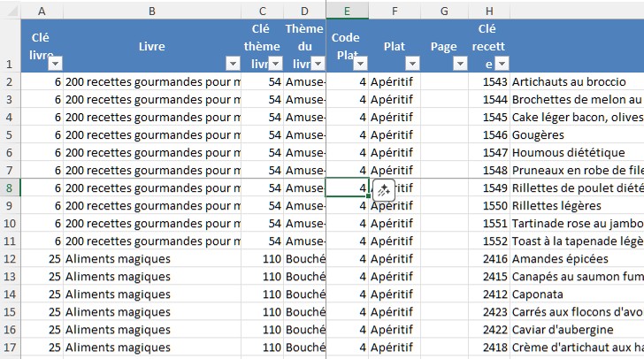
Task: Expand the Code Plat filter dropdown
Action: coord(361,64)
